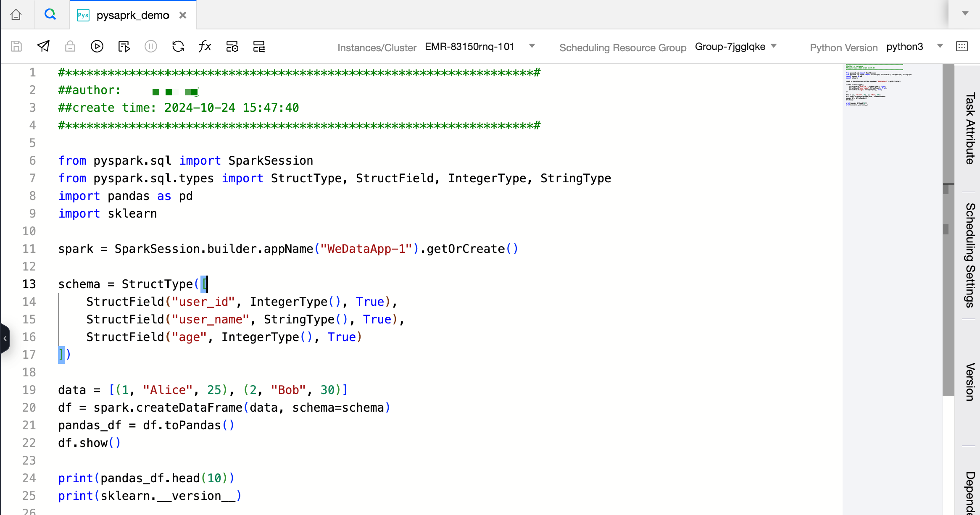This screenshot has height=515, width=980.
Task: Click the lock icon in toolbar
Action: pos(70,46)
